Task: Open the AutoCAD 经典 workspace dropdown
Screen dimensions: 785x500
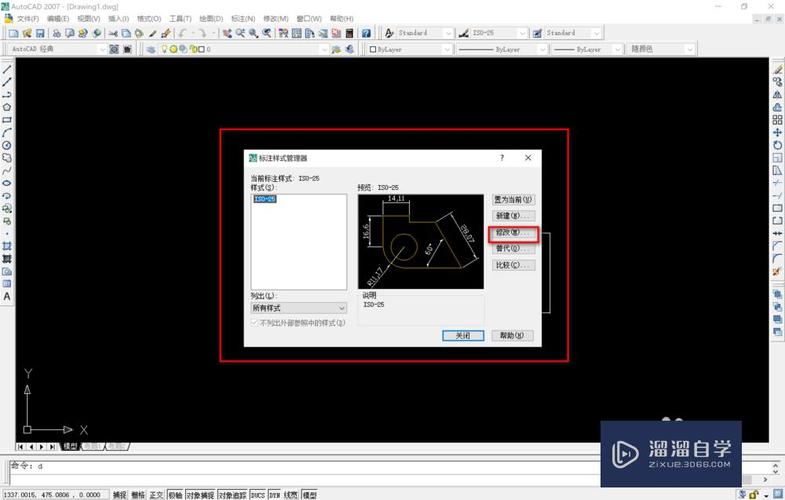Action: pyautogui.click(x=102, y=49)
